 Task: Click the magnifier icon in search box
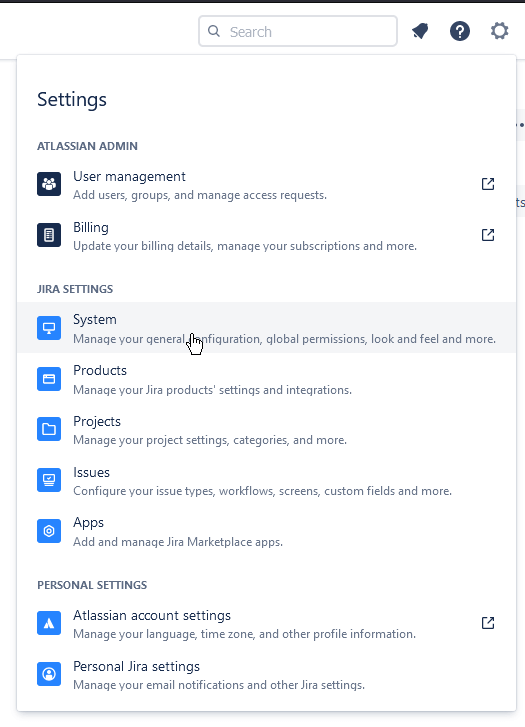(214, 31)
